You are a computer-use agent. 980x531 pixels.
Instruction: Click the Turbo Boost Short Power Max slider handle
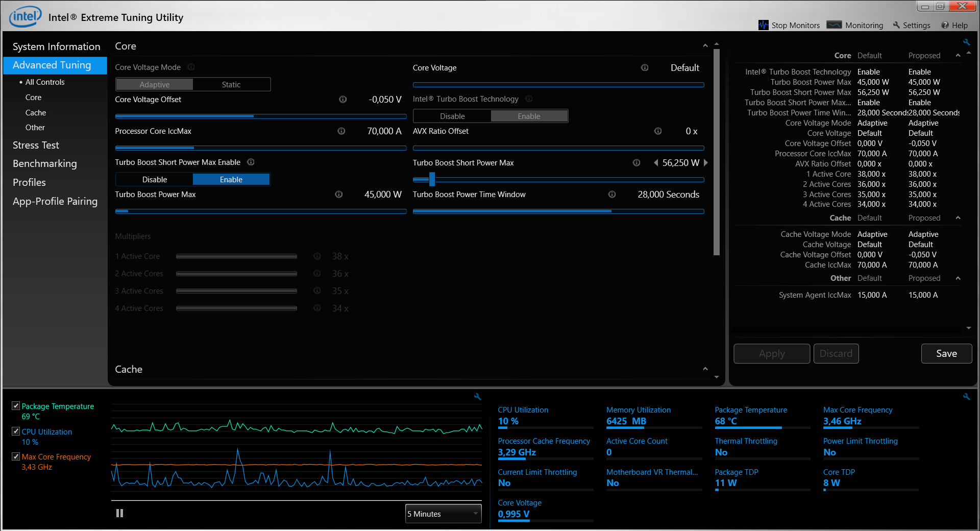point(432,179)
